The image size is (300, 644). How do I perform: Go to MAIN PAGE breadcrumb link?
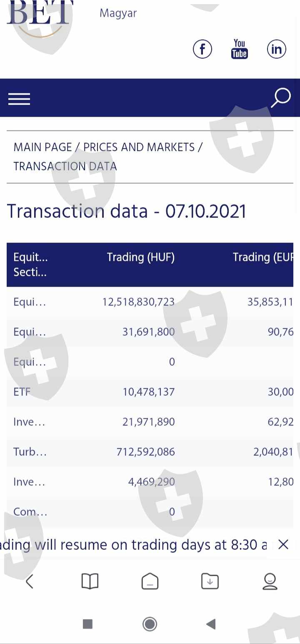43,147
